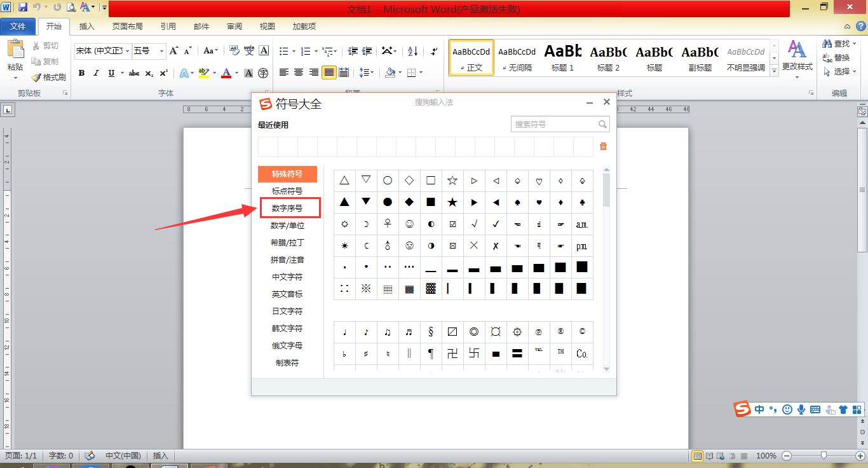The image size is (868, 468).
Task: Open the font size dropdown
Action: pyautogui.click(x=161, y=51)
